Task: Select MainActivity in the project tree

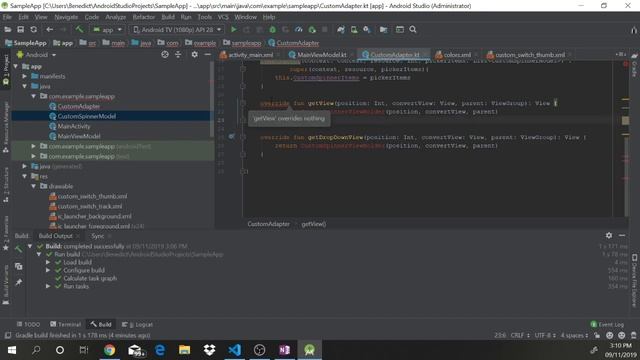Action: point(73,126)
